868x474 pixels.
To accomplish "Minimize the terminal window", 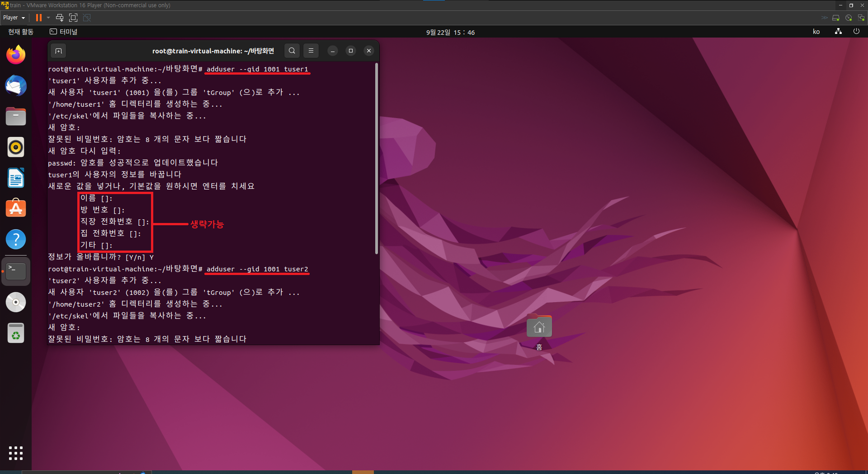I will (x=333, y=51).
